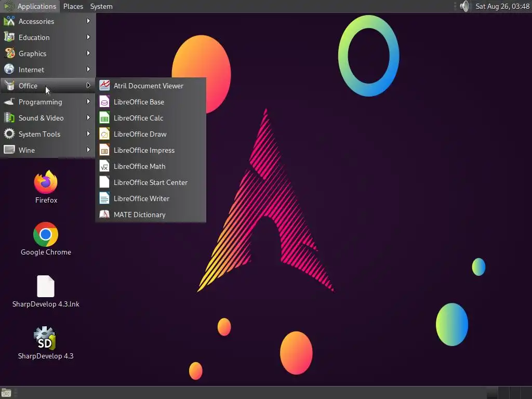Open the Applications menu label
Image resolution: width=532 pixels, height=399 pixels.
coord(37,6)
